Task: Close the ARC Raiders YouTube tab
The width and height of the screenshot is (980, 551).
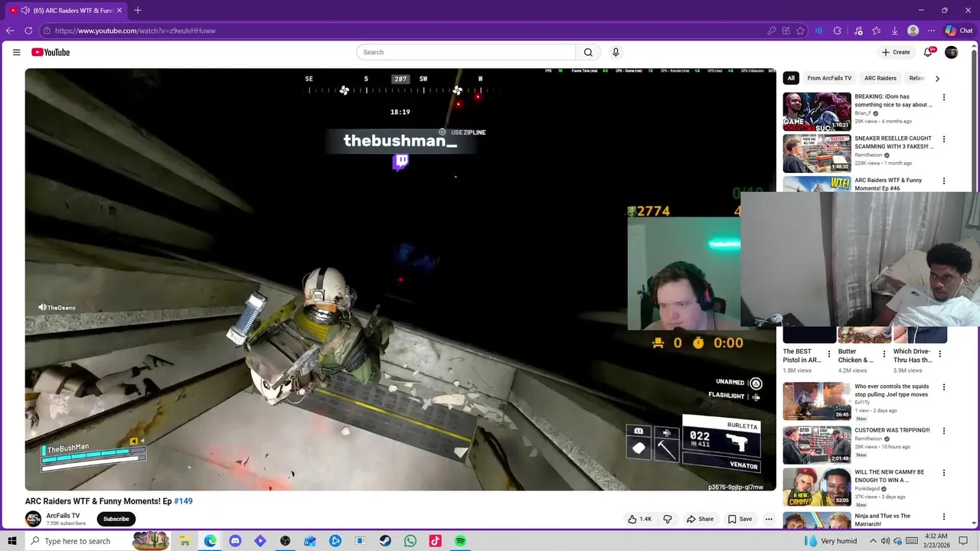Action: [119, 11]
